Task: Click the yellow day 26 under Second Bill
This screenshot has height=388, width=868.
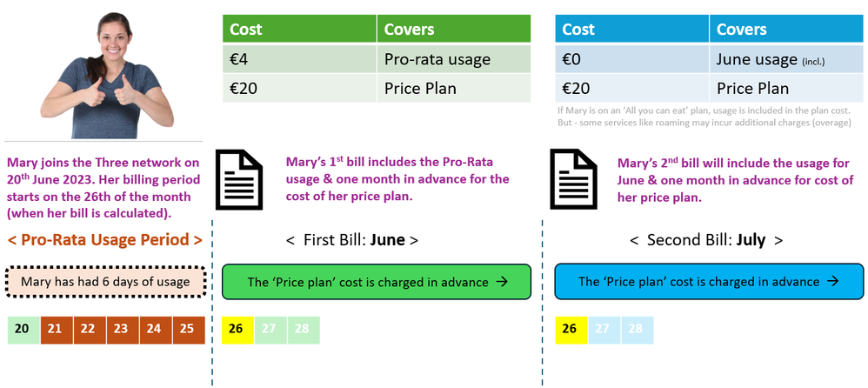Action: click(571, 330)
